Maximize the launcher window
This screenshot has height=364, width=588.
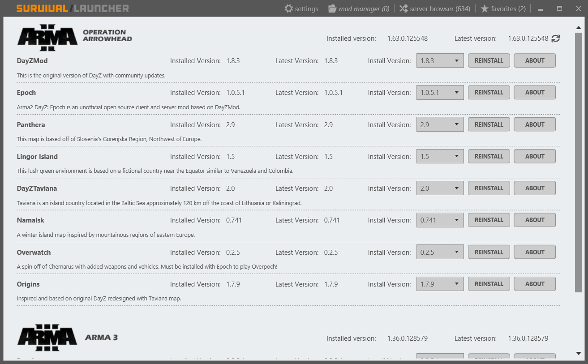559,9
